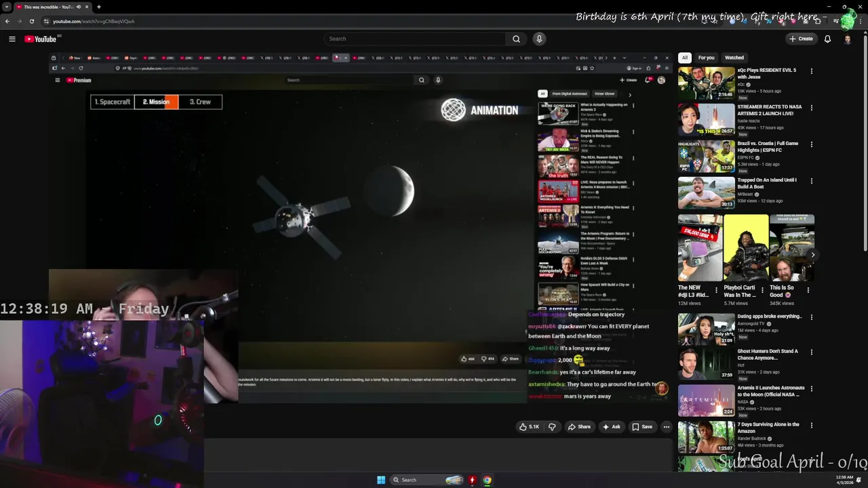Image resolution: width=868 pixels, height=488 pixels.
Task: Open STREAMER REACTS TO NASA ARTEMIS video title
Action: pos(770,110)
